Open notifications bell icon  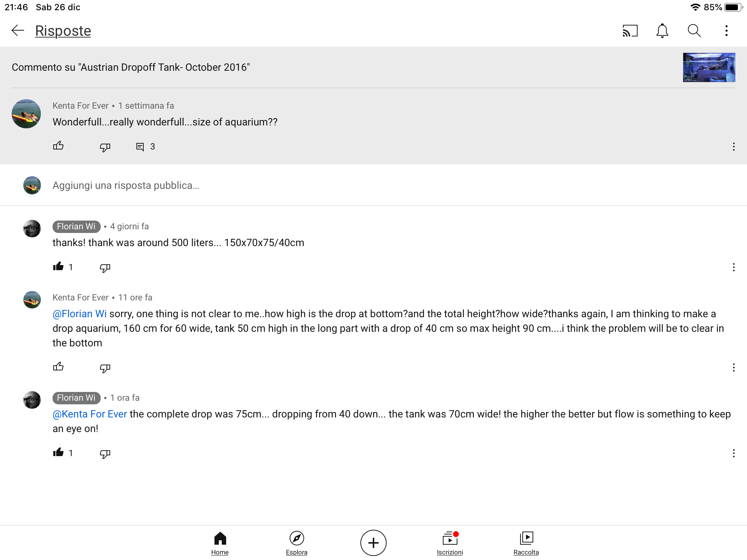click(x=662, y=31)
